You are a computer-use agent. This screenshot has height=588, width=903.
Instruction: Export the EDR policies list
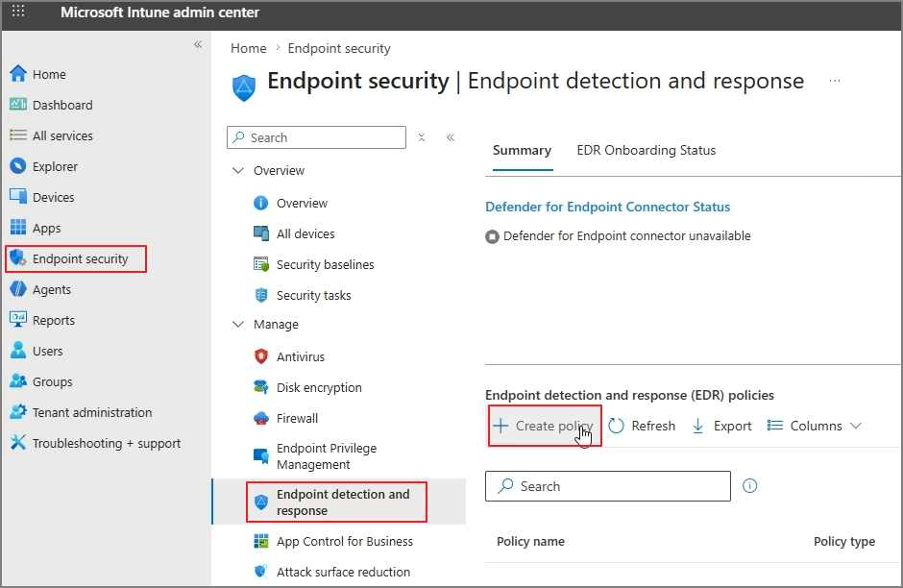click(721, 426)
